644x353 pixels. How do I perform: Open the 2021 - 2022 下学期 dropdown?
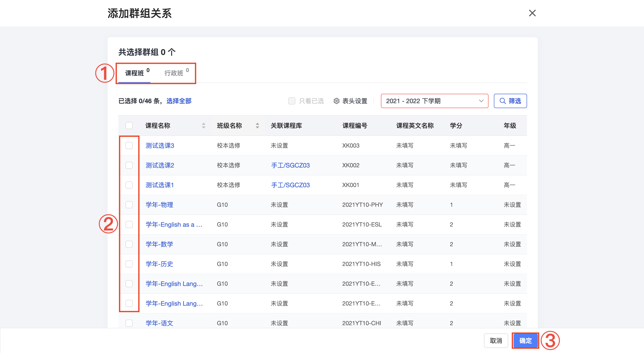[x=434, y=101]
